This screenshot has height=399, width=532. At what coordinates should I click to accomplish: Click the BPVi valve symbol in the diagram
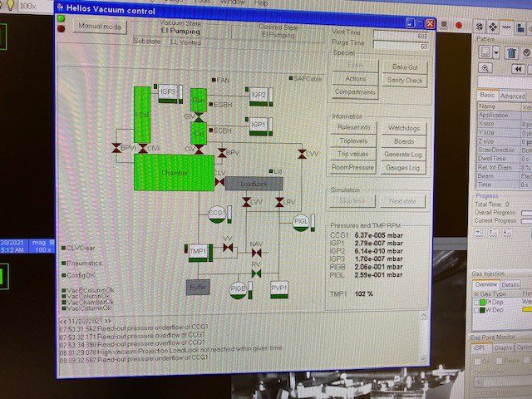point(116,148)
